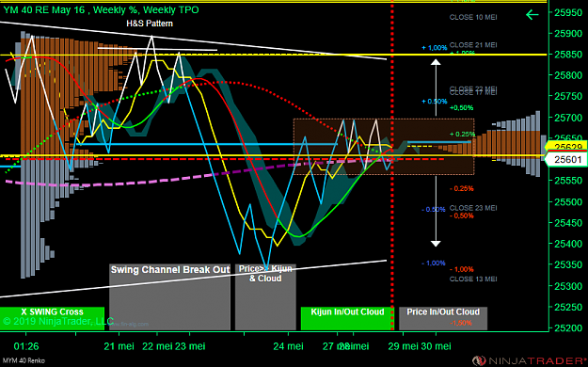
Task: Click the 01:26 time axis label
Action: pyautogui.click(x=26, y=346)
